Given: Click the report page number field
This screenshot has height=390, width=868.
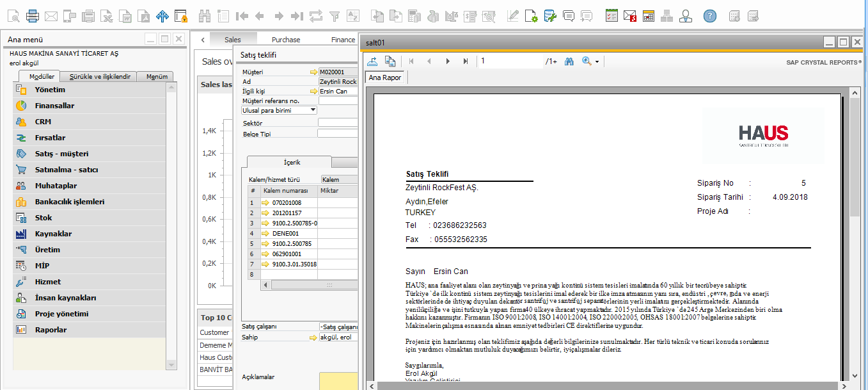Looking at the screenshot, I should coord(510,61).
